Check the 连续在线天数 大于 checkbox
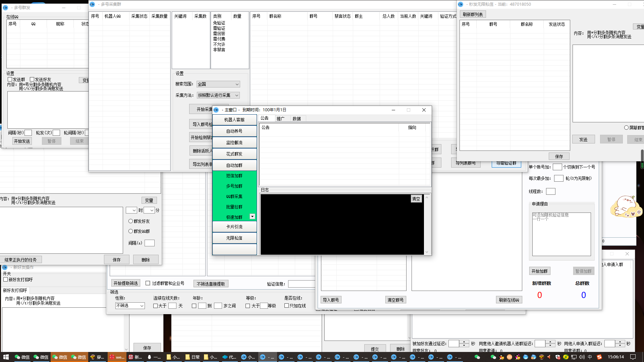 point(155,306)
